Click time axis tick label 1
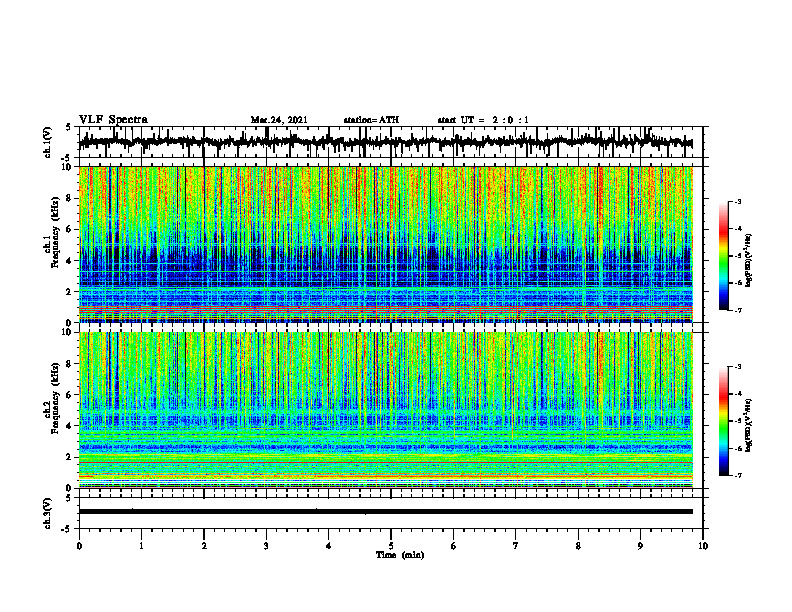Viewport: 792px width, 612px height. [141, 546]
